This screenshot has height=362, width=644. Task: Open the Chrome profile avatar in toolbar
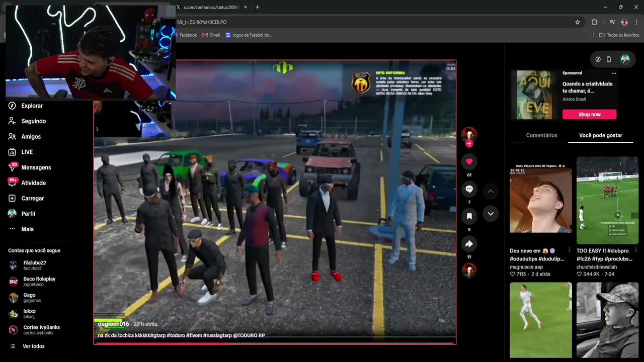click(x=624, y=22)
